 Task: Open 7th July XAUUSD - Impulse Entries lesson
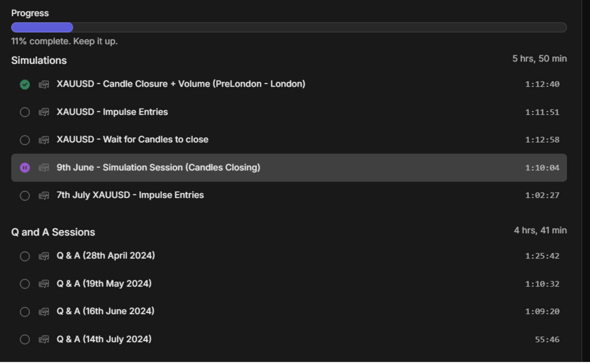130,195
